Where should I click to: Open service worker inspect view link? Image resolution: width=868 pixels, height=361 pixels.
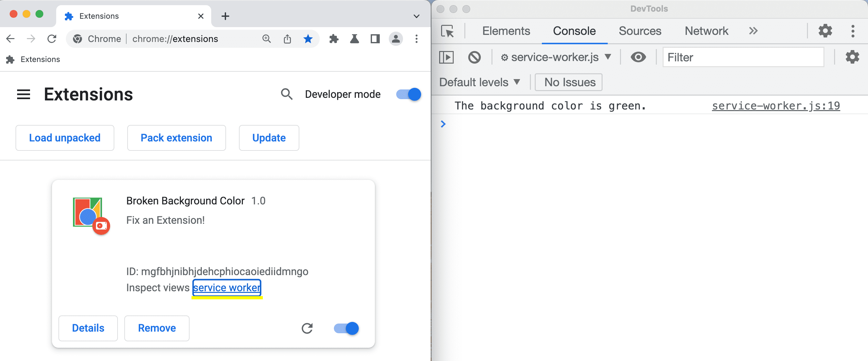pyautogui.click(x=227, y=288)
